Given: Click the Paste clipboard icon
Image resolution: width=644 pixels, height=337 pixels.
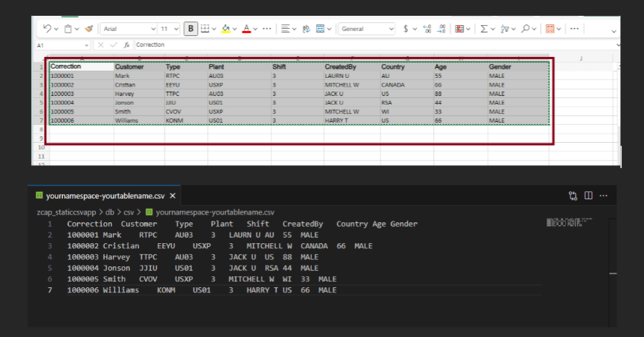Looking at the screenshot, I should 68,29.
